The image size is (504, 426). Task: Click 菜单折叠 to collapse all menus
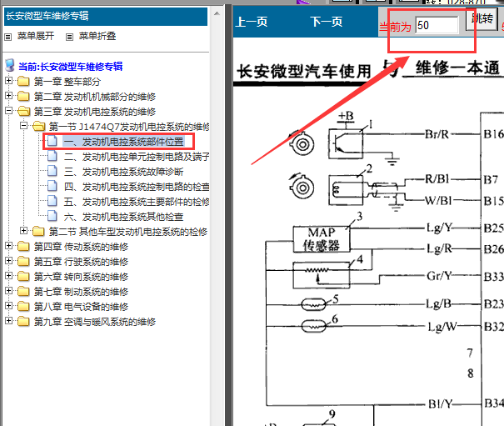point(97,36)
